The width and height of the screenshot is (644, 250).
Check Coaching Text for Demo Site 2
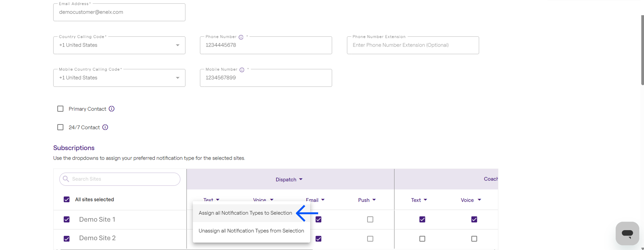422,239
